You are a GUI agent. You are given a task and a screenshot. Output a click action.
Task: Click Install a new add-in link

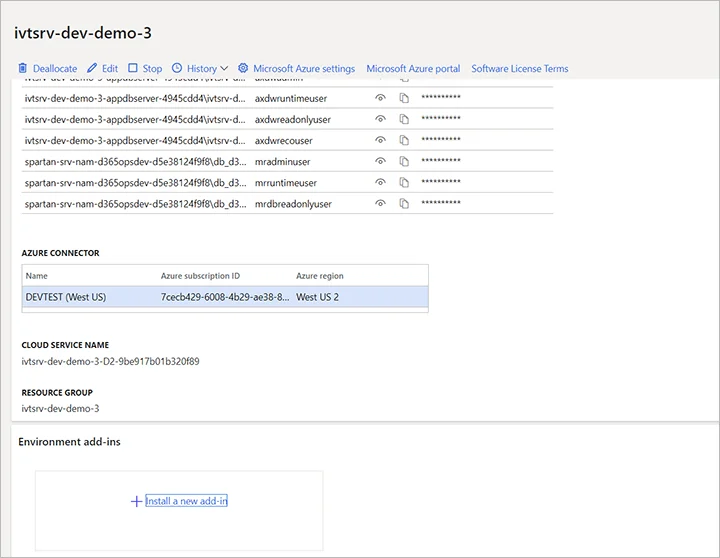point(186,501)
